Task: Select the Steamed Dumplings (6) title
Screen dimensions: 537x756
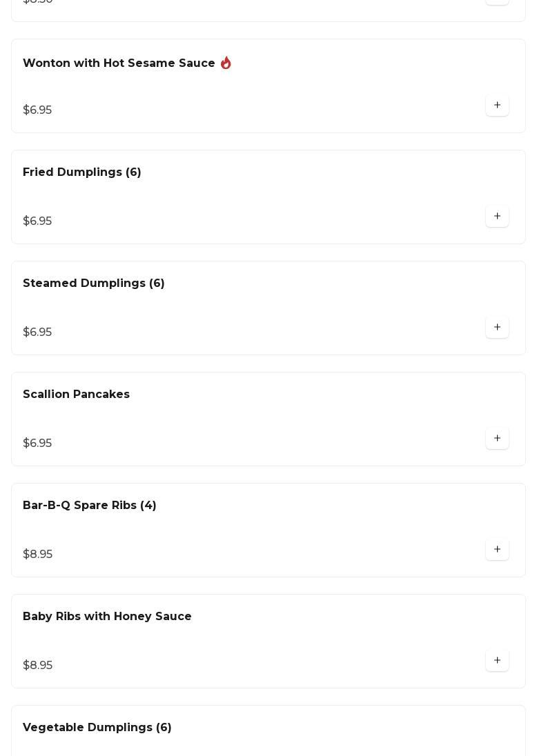Action: [x=94, y=283]
